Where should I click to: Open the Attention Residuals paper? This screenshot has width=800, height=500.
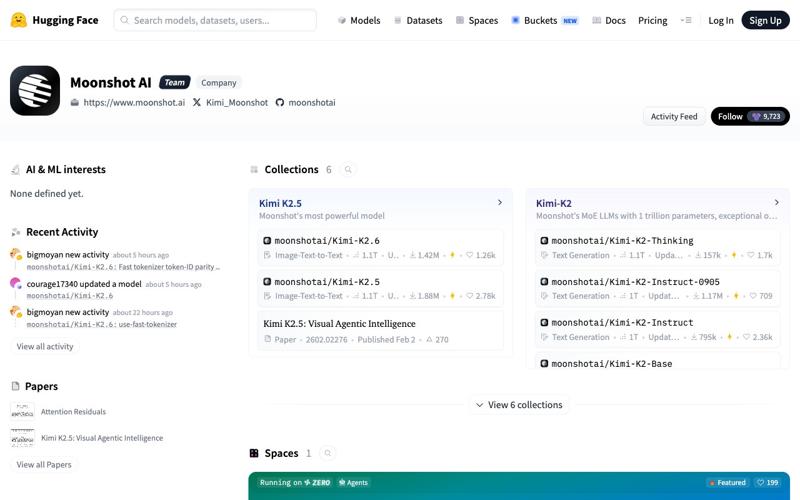coord(73,411)
